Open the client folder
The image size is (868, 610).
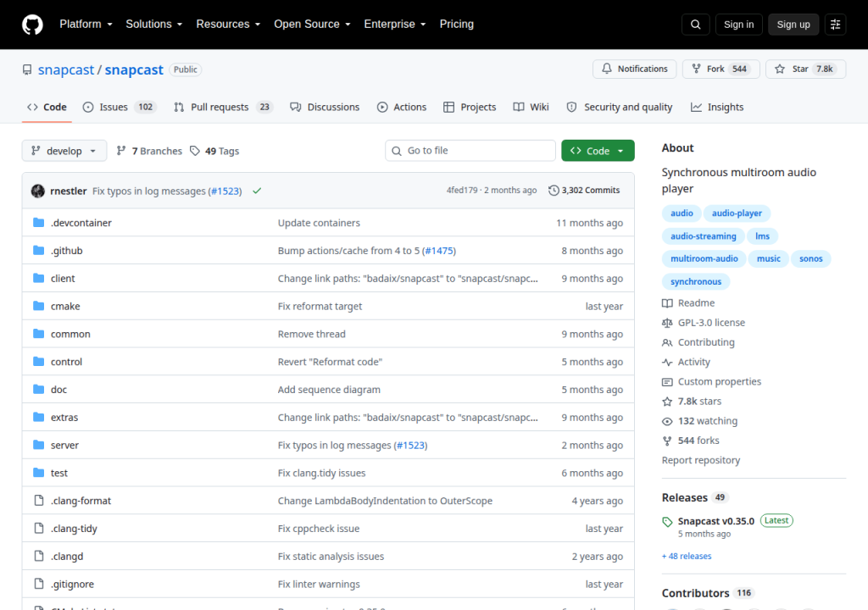tap(63, 279)
